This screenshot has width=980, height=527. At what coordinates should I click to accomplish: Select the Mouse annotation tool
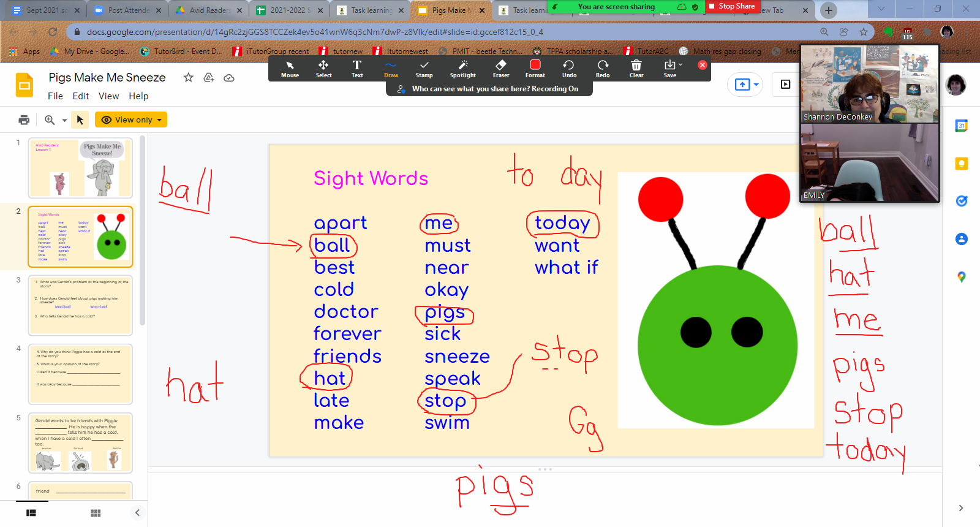pyautogui.click(x=290, y=69)
